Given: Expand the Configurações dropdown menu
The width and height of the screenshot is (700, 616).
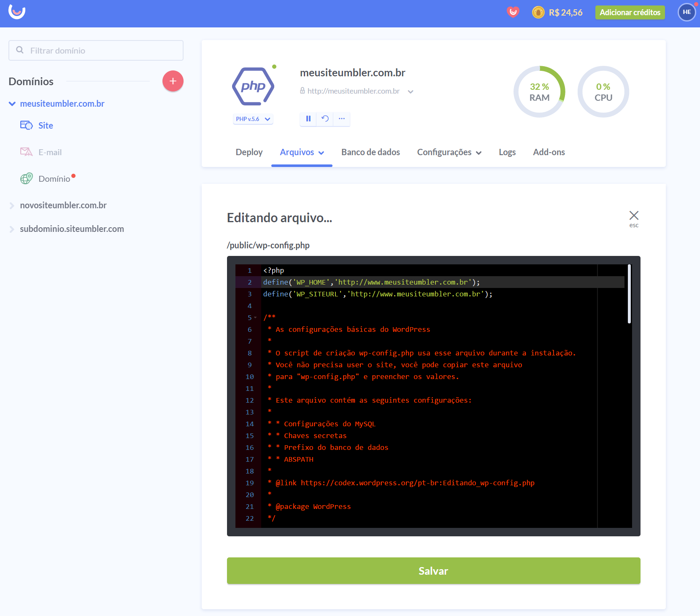Looking at the screenshot, I should [x=449, y=152].
